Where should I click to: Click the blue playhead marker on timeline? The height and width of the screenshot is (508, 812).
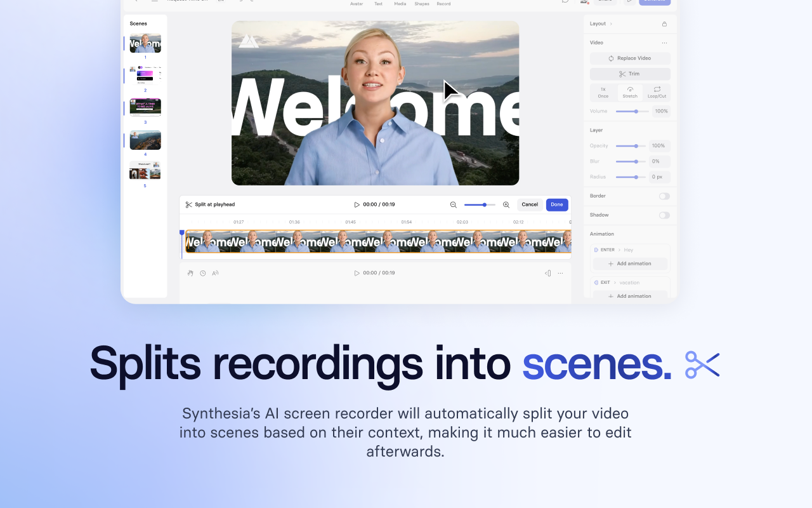tap(182, 234)
